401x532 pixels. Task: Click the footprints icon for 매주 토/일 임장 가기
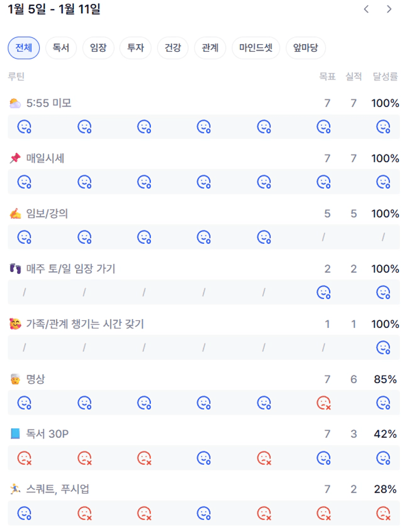(x=15, y=269)
